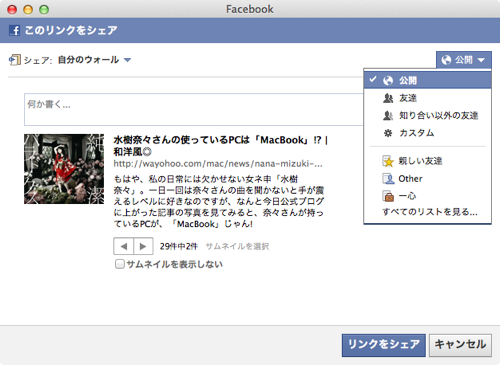Click the friends icon next to 友達
Screen dimensions: 500x365
tap(388, 98)
